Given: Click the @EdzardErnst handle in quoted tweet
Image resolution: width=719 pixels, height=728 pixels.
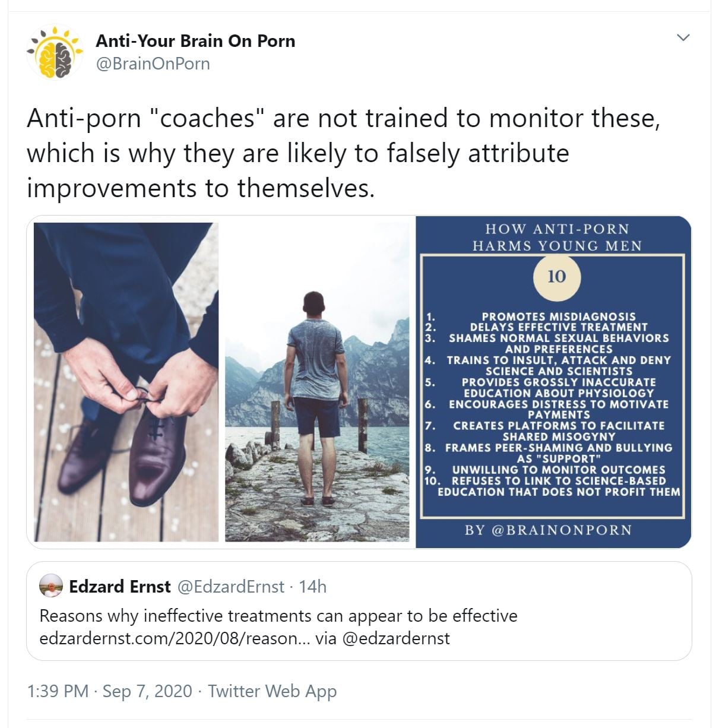Looking at the screenshot, I should tap(231, 587).
